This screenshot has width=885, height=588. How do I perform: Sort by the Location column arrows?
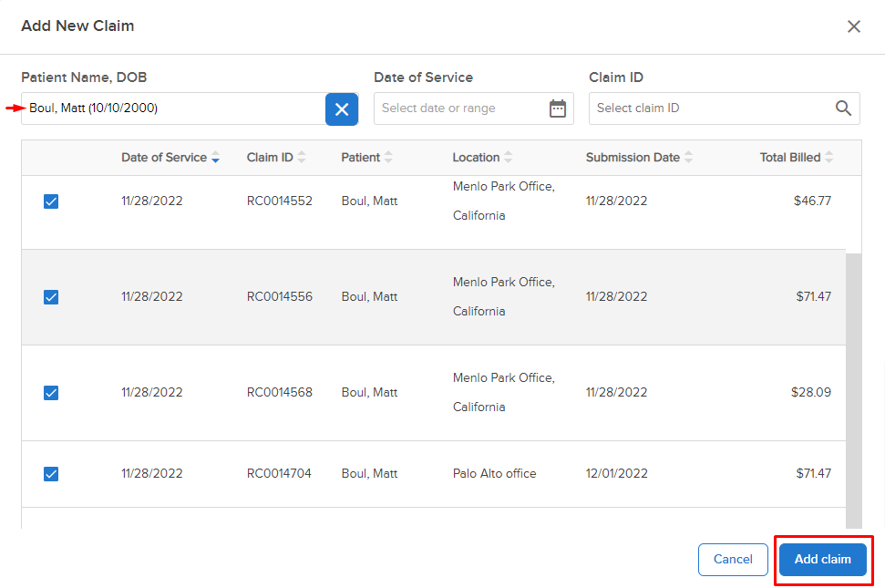point(508,158)
